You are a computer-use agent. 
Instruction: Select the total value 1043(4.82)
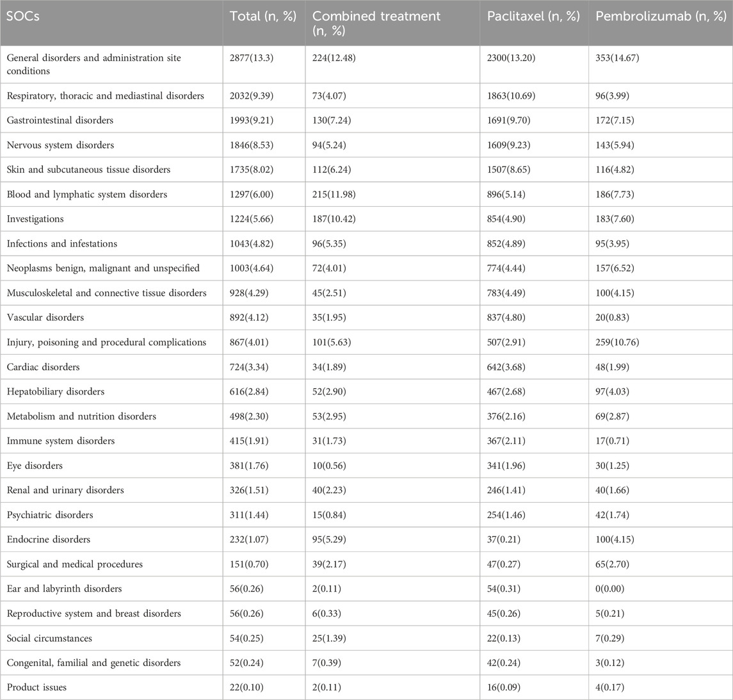252,243
